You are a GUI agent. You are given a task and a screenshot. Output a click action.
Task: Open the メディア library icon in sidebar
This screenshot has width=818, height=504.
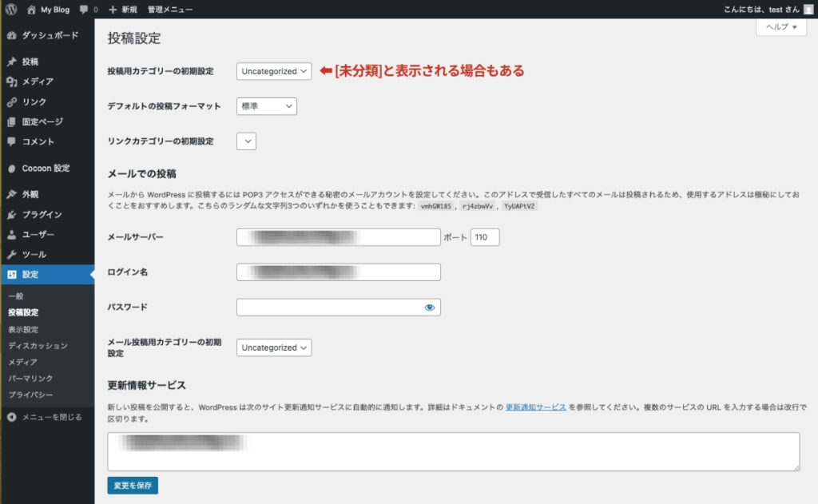[x=12, y=81]
